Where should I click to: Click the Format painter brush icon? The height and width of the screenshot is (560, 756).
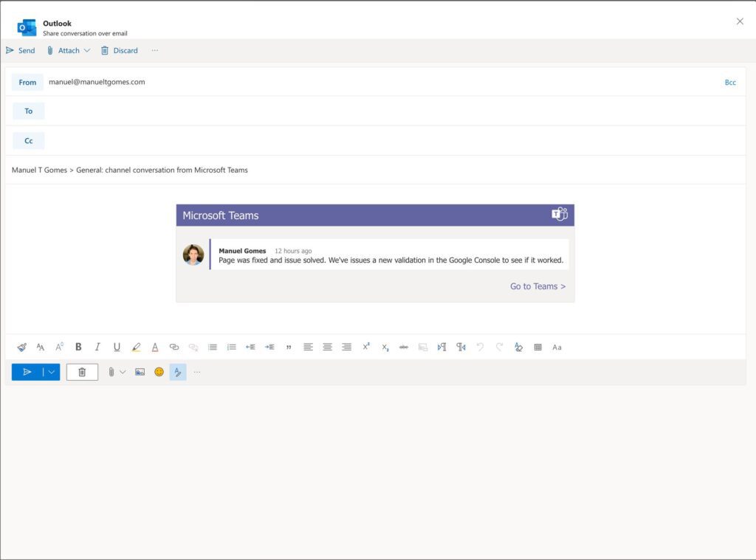(x=21, y=347)
